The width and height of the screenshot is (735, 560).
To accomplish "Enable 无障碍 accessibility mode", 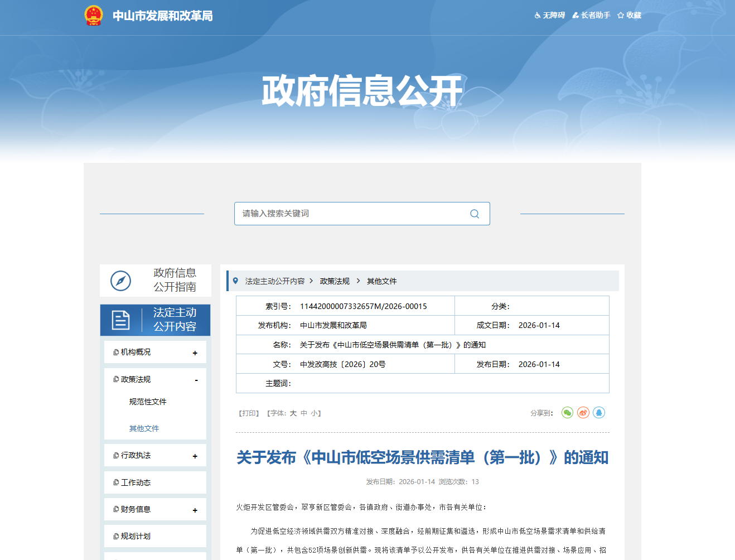I will pos(550,15).
